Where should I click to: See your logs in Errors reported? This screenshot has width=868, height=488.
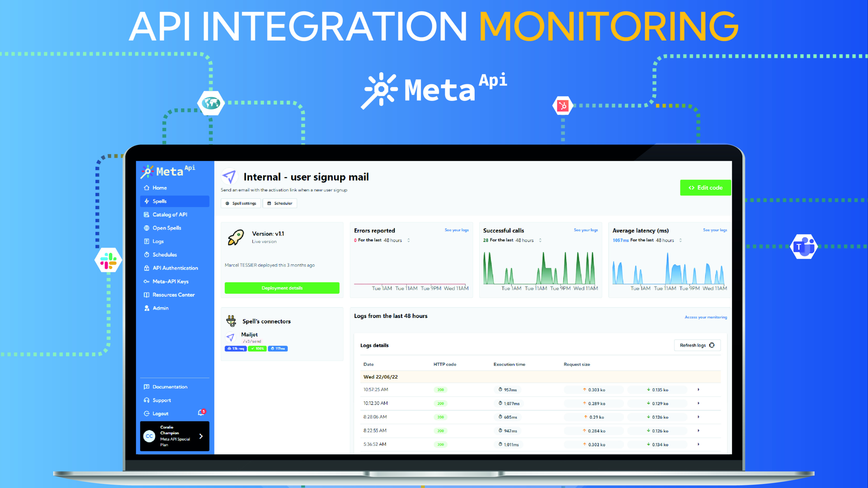[457, 230]
